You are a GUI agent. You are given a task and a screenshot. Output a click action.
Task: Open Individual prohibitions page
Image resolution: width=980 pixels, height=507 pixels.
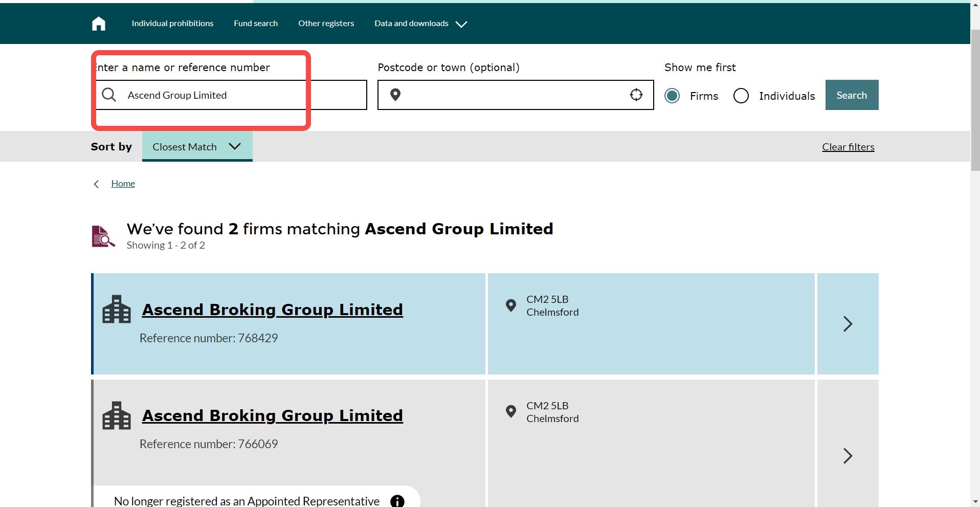[172, 24]
